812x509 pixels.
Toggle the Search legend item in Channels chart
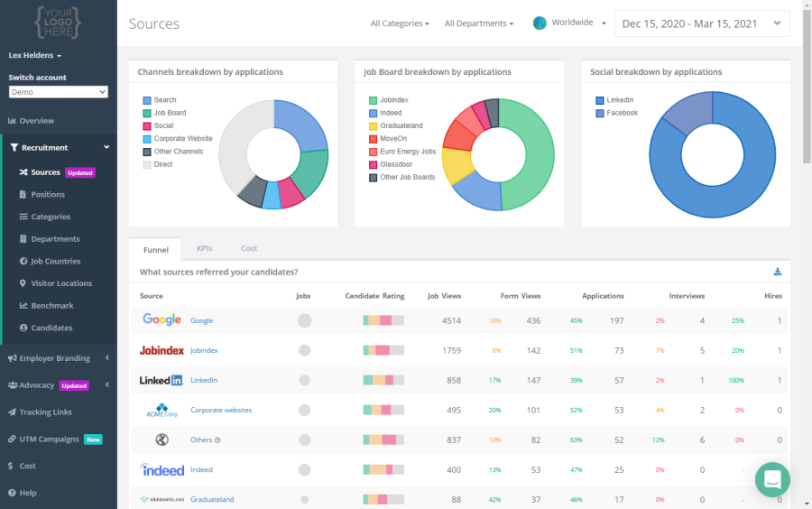pos(160,100)
